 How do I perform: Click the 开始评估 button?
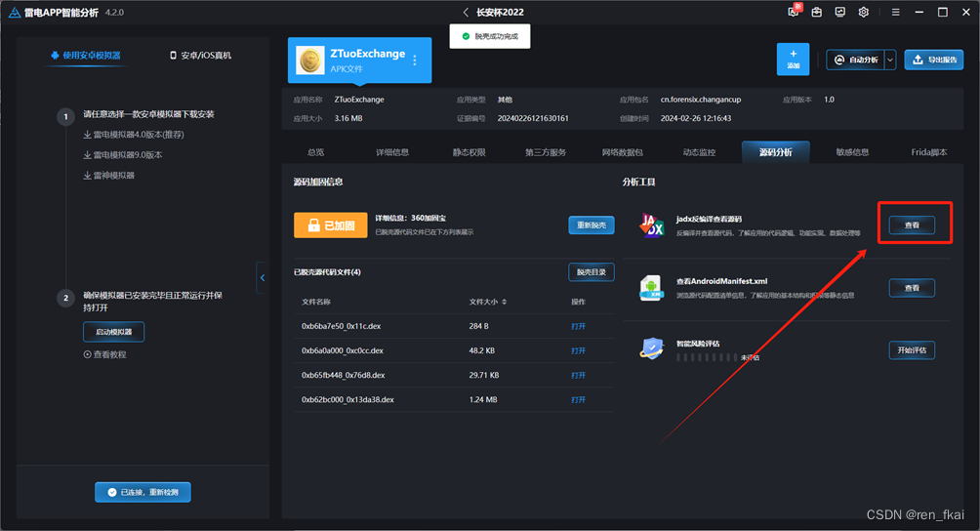point(912,349)
